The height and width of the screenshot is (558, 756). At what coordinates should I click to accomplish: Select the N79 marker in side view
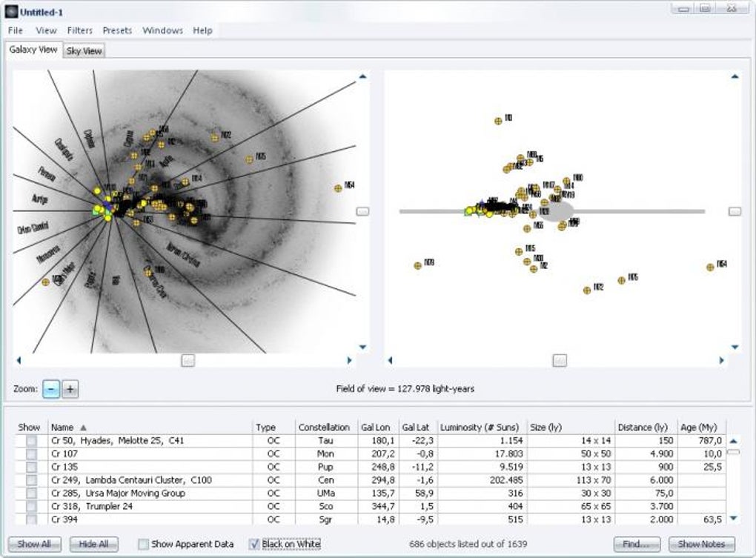pos(418,265)
